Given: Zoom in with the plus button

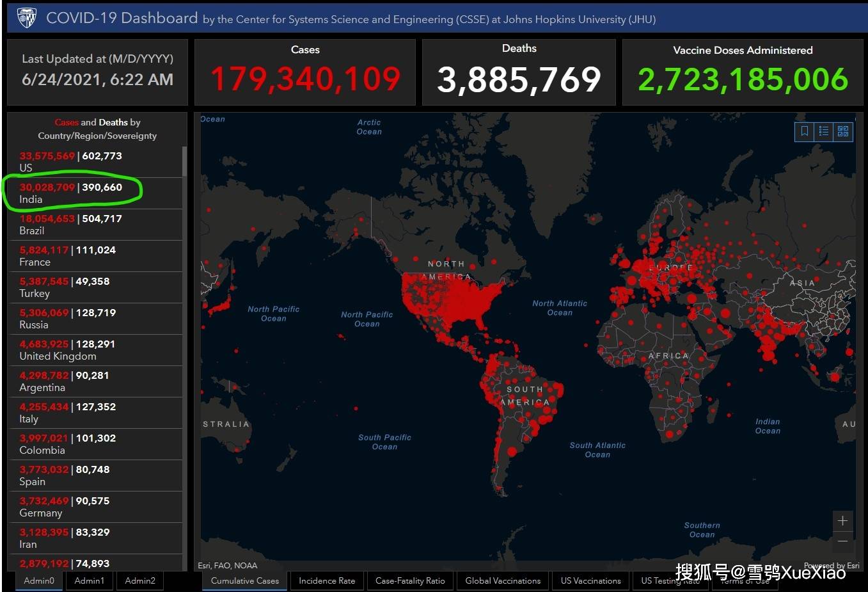Looking at the screenshot, I should tap(842, 521).
